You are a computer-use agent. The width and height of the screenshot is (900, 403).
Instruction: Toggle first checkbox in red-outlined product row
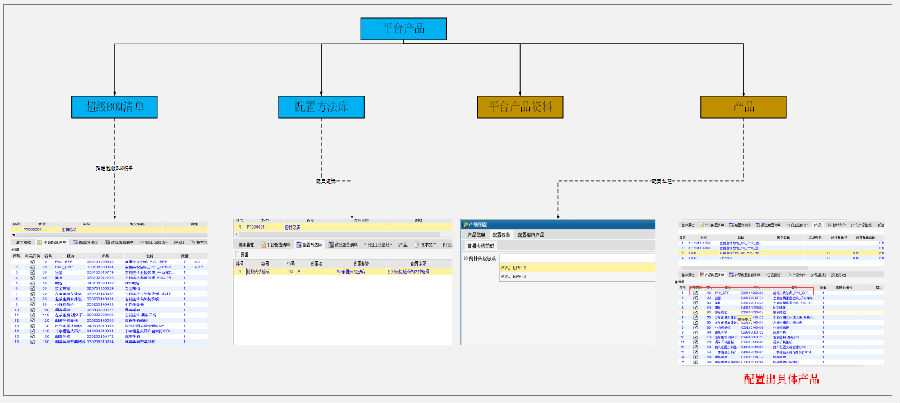pyautogui.click(x=696, y=293)
